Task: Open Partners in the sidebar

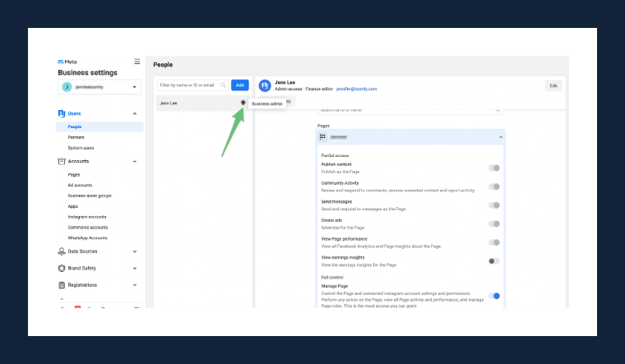Action: pyautogui.click(x=76, y=137)
